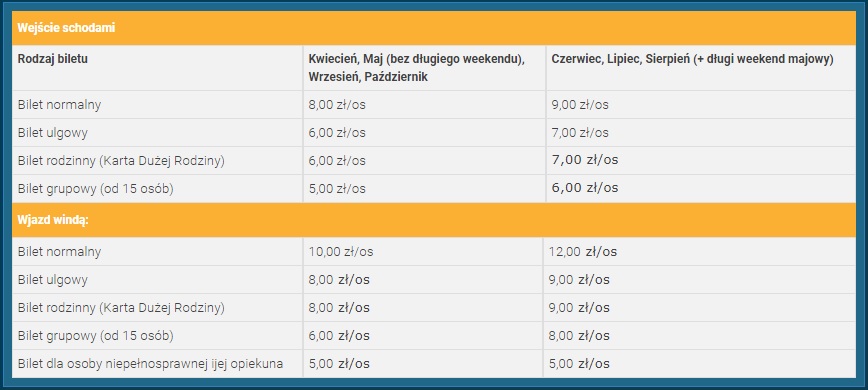The image size is (868, 390).
Task: Click the 'Czerwiec, Lipiec, Sierpień' column header
Action: pyautogui.click(x=693, y=59)
